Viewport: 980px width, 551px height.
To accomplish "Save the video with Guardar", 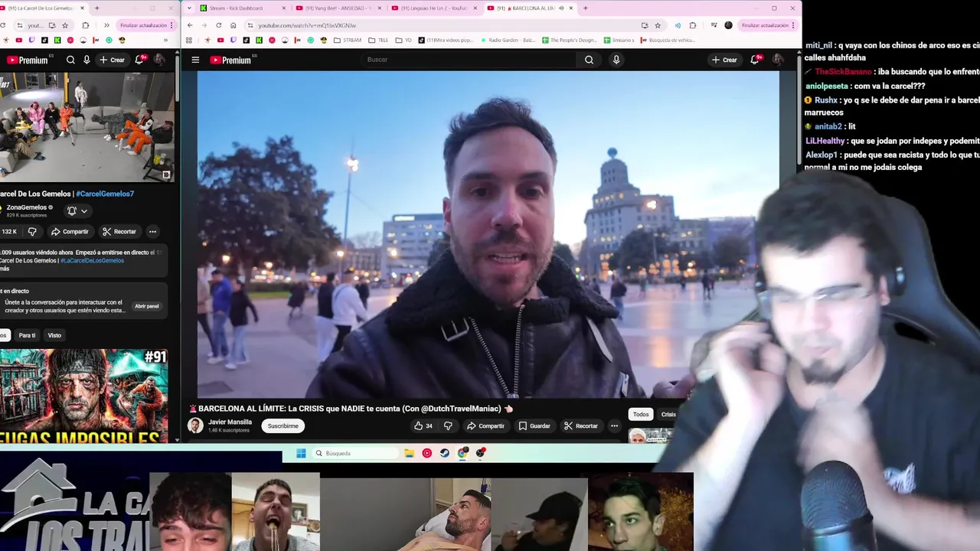I will [534, 425].
